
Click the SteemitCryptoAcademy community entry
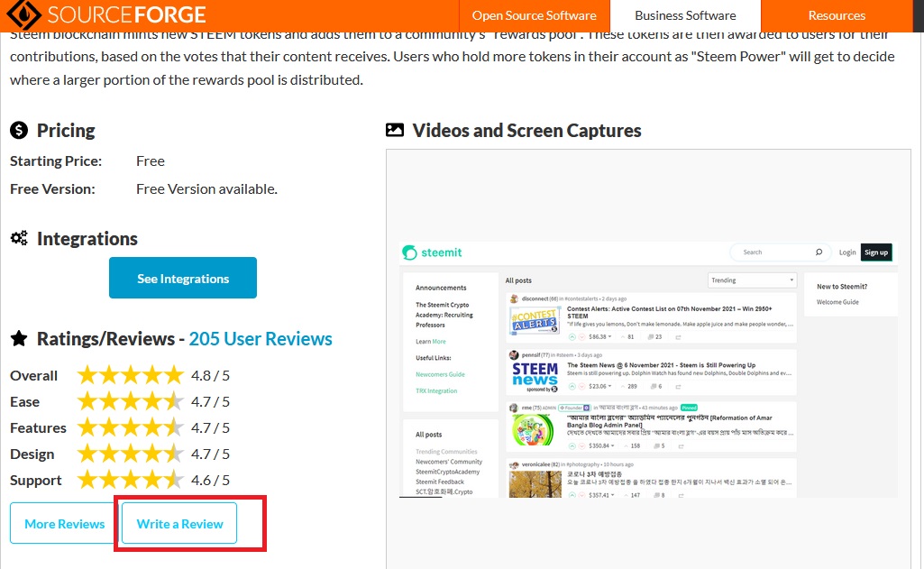click(447, 472)
